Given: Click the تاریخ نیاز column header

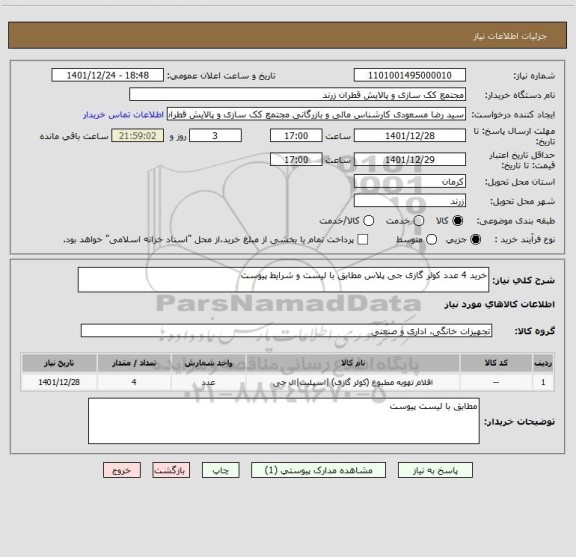Looking at the screenshot, I should point(59,363).
